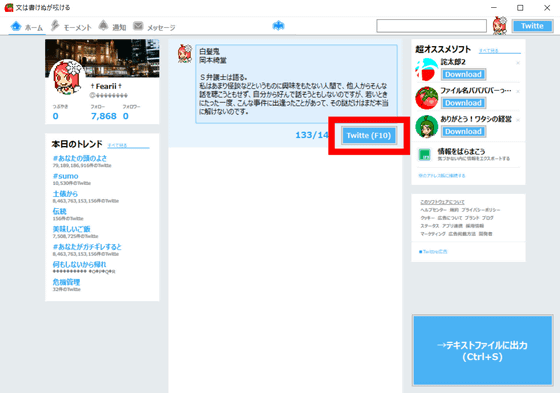Screen dimensions: 560x393
Task: Open trend 美味しいご飯
Action: pos(71,229)
